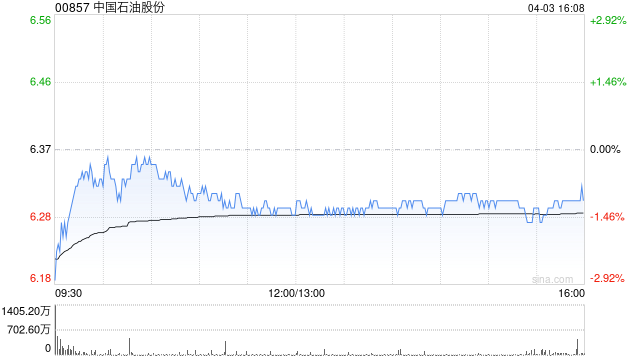Click the tallest volume bar near closing time
The height and width of the screenshot is (360, 640).
click(578, 346)
